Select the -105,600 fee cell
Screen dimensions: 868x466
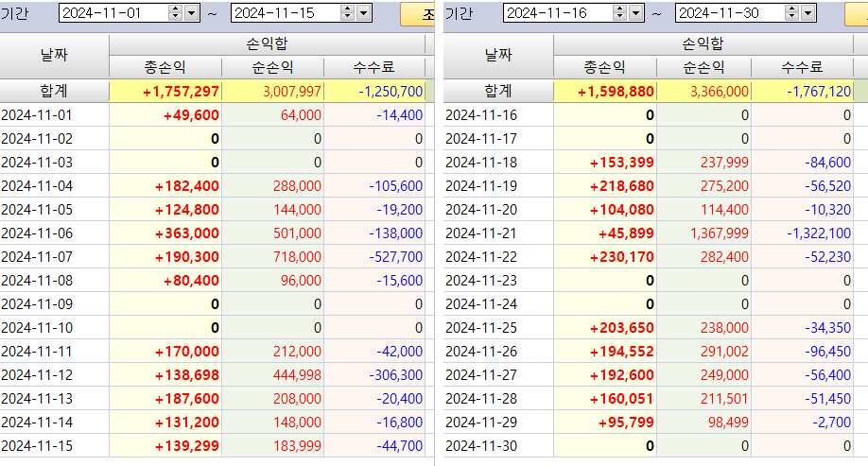click(374, 186)
